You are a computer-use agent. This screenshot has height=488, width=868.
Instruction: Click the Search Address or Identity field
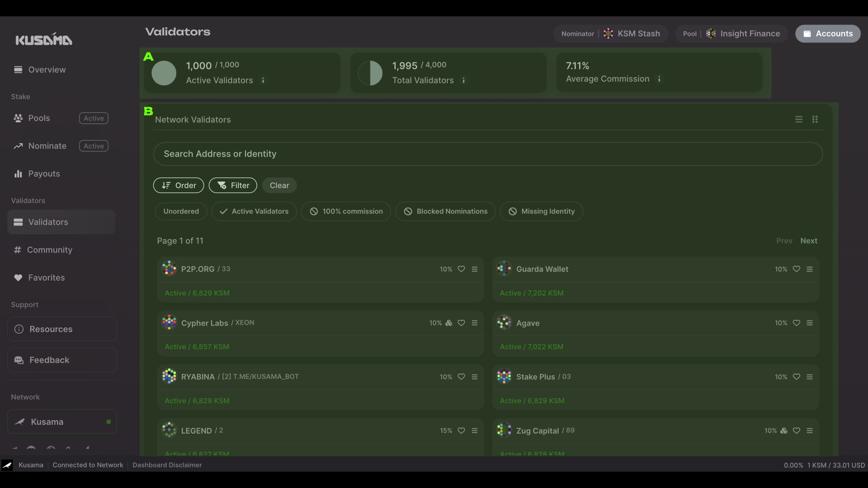(488, 154)
